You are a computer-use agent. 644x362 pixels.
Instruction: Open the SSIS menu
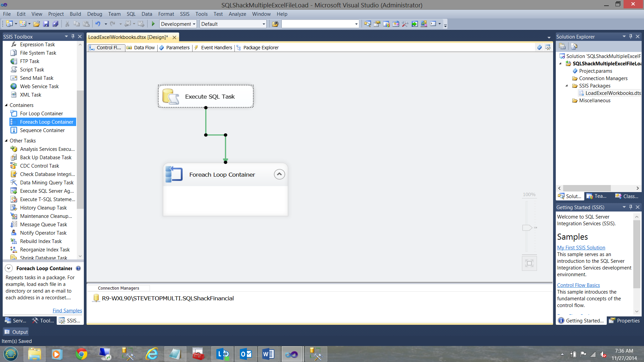(184, 14)
